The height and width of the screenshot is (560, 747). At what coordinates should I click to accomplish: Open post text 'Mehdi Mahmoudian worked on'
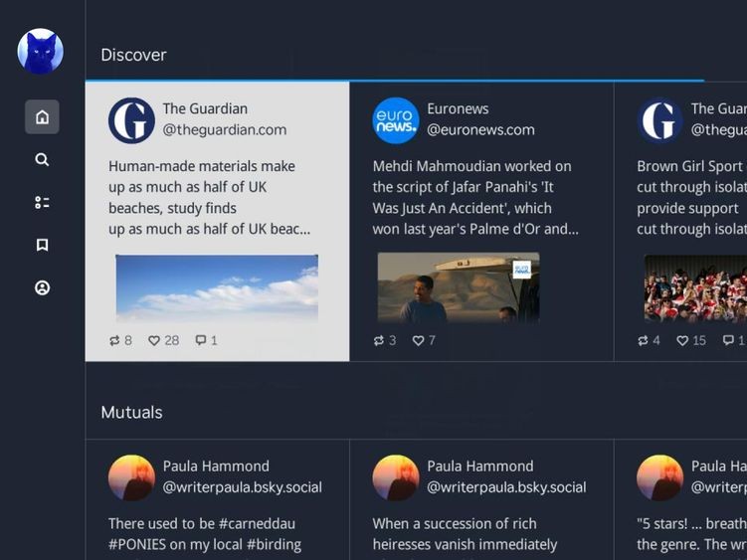(x=471, y=166)
